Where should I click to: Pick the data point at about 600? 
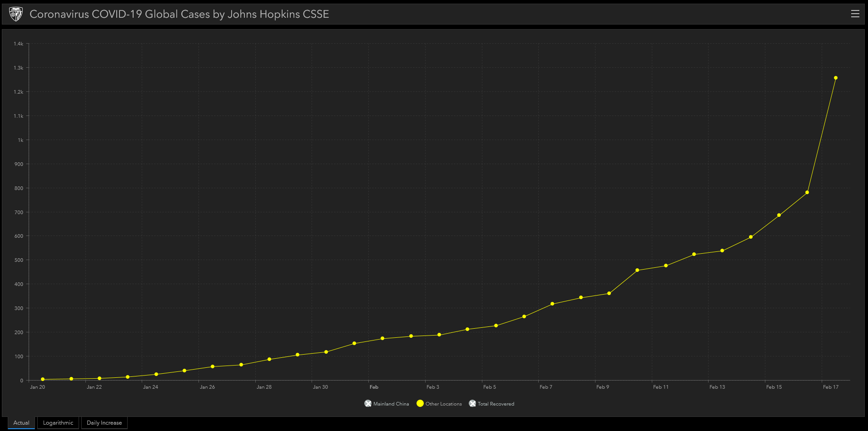[751, 237]
